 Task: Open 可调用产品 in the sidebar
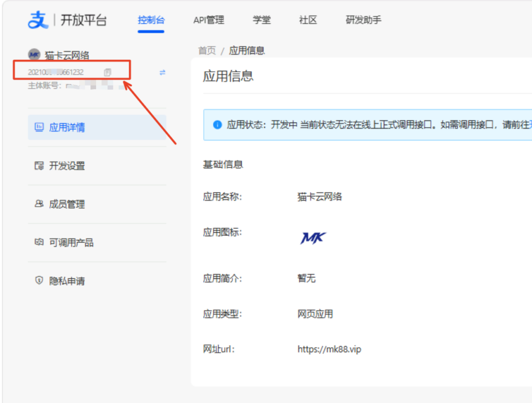(x=97, y=242)
